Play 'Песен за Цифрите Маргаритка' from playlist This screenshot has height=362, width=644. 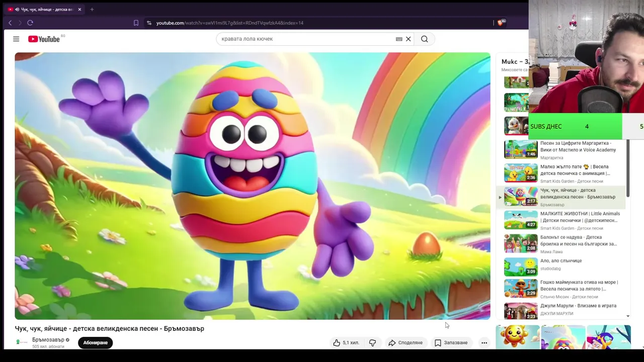tap(578, 146)
